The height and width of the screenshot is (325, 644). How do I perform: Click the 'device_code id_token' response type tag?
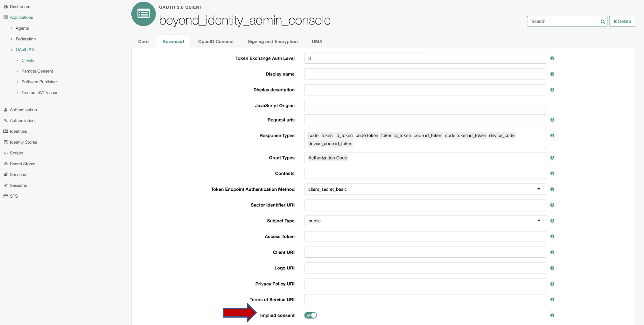(x=330, y=144)
